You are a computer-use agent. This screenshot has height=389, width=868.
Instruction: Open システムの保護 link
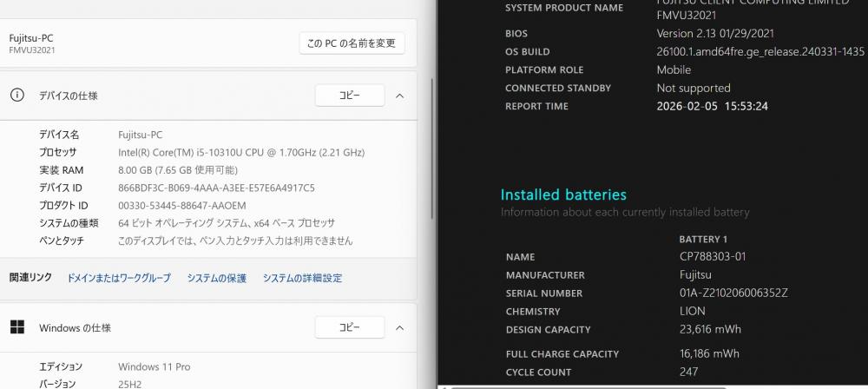coord(216,278)
